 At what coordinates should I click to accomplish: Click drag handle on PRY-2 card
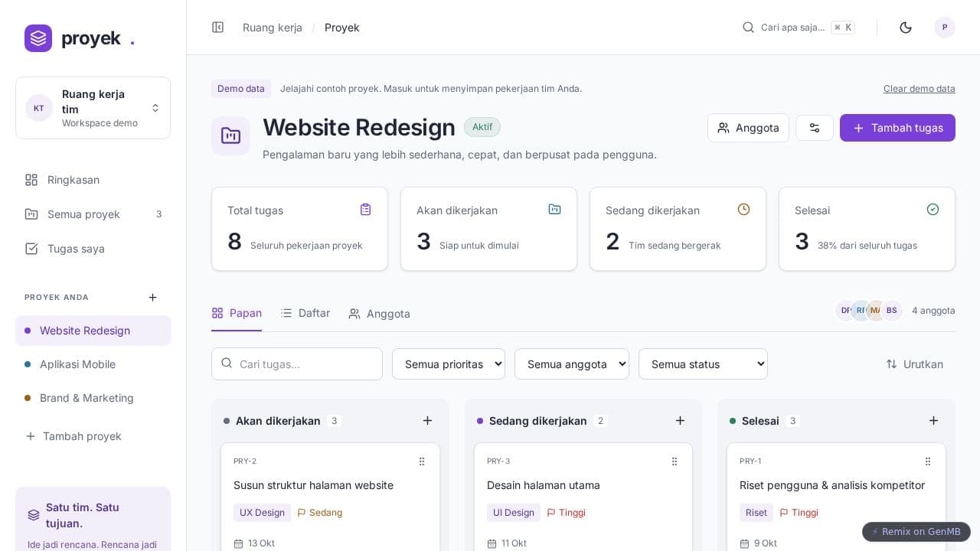(x=422, y=461)
